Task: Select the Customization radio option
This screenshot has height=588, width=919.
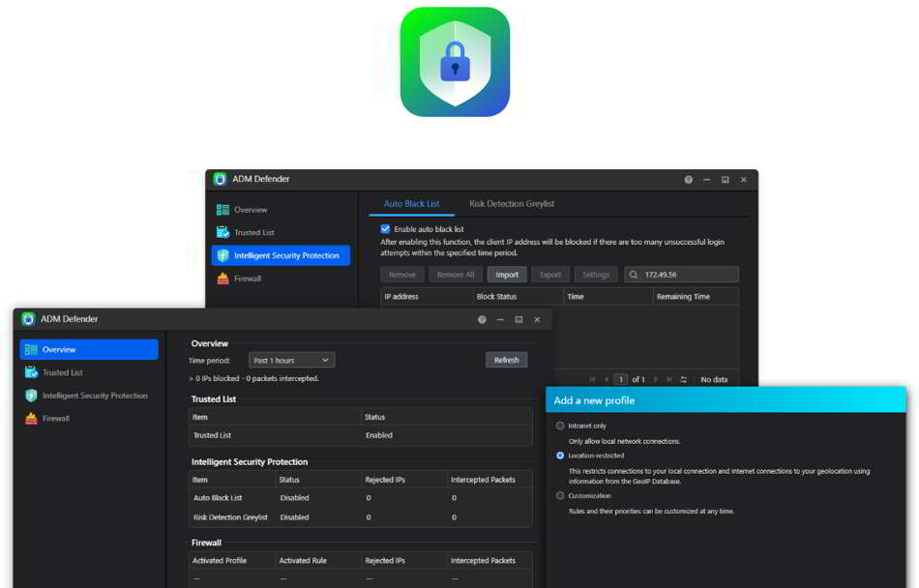Action: (x=560, y=495)
